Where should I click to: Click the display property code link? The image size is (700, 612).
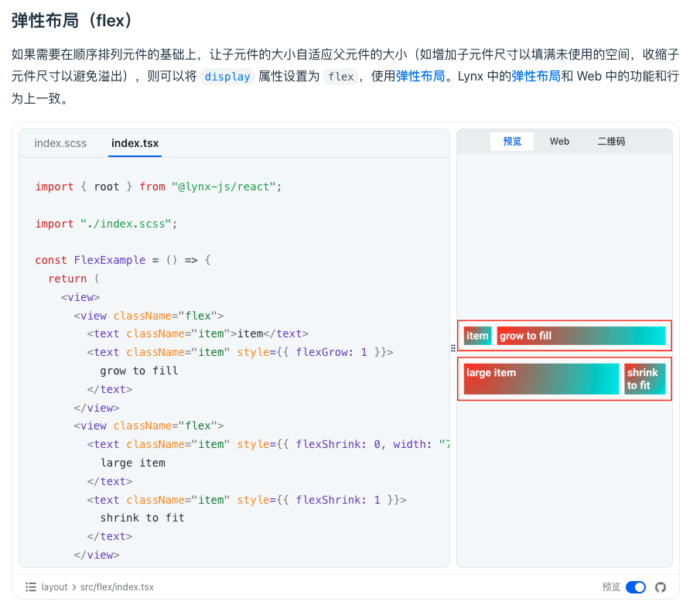pyautogui.click(x=227, y=77)
